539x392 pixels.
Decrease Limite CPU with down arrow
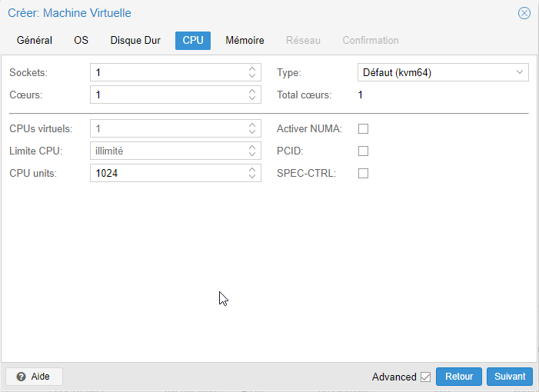[x=252, y=154]
